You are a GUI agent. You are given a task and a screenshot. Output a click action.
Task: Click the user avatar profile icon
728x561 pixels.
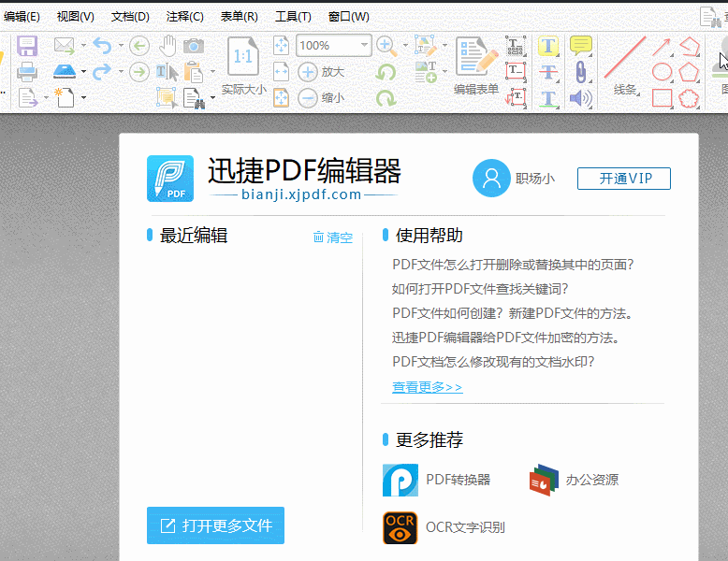click(x=491, y=179)
